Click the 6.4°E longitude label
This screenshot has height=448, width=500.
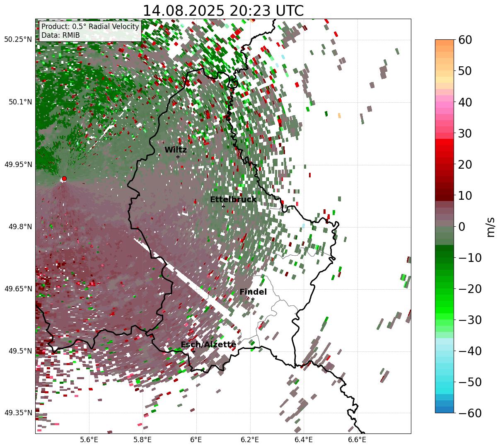(x=304, y=440)
